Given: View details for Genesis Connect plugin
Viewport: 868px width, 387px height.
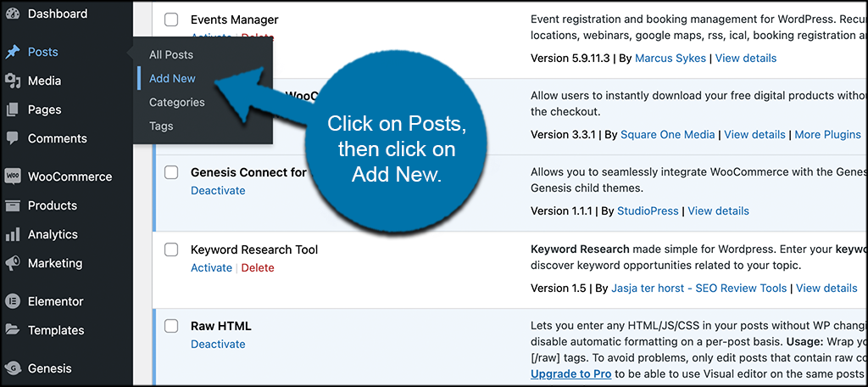Looking at the screenshot, I should coord(718,210).
